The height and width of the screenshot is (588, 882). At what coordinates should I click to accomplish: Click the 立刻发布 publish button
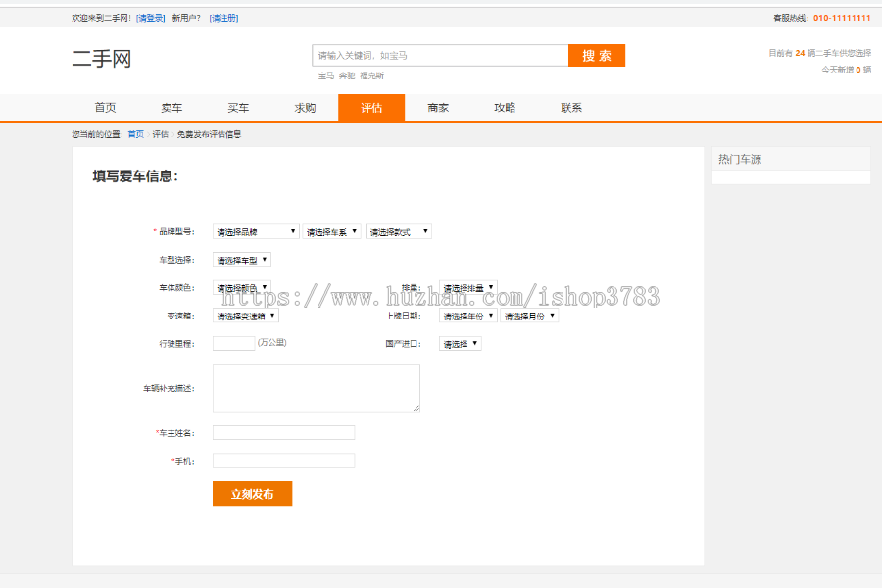(x=252, y=494)
